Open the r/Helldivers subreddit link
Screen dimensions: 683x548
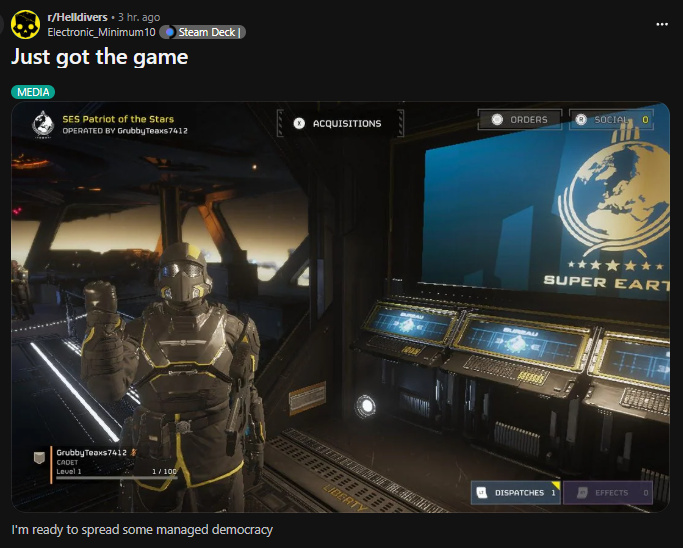click(x=77, y=17)
